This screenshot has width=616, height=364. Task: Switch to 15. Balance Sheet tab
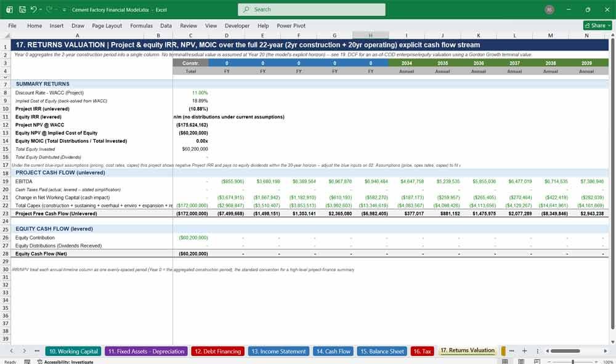pyautogui.click(x=382, y=352)
